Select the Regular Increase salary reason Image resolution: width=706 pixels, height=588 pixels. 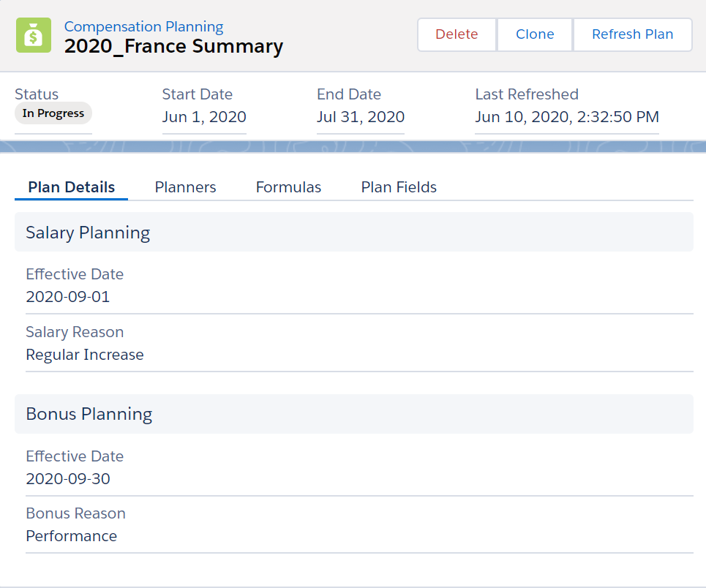point(85,355)
